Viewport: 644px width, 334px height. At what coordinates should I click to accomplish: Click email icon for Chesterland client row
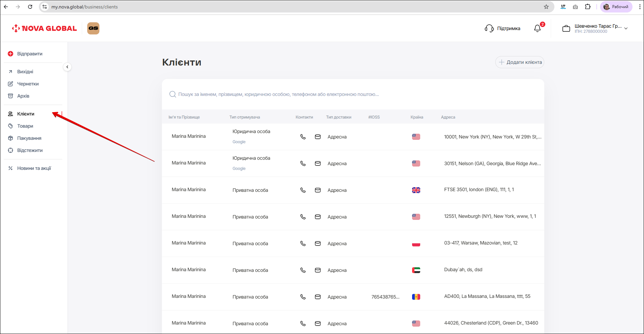[318, 324]
